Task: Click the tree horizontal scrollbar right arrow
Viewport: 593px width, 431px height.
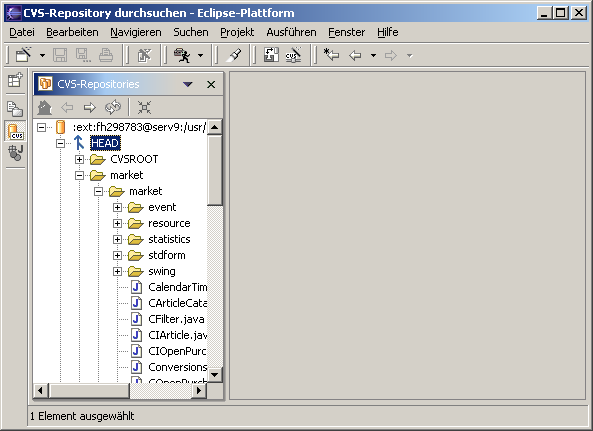Action: (x=199, y=391)
